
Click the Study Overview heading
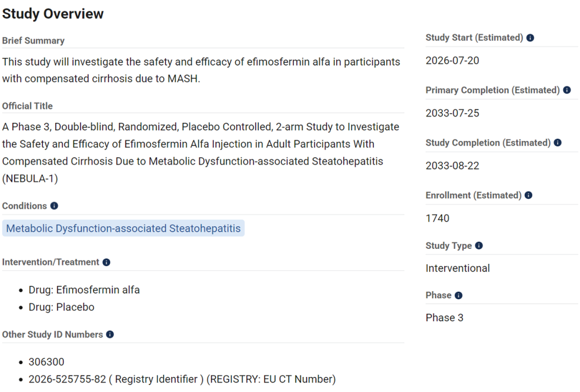point(53,14)
